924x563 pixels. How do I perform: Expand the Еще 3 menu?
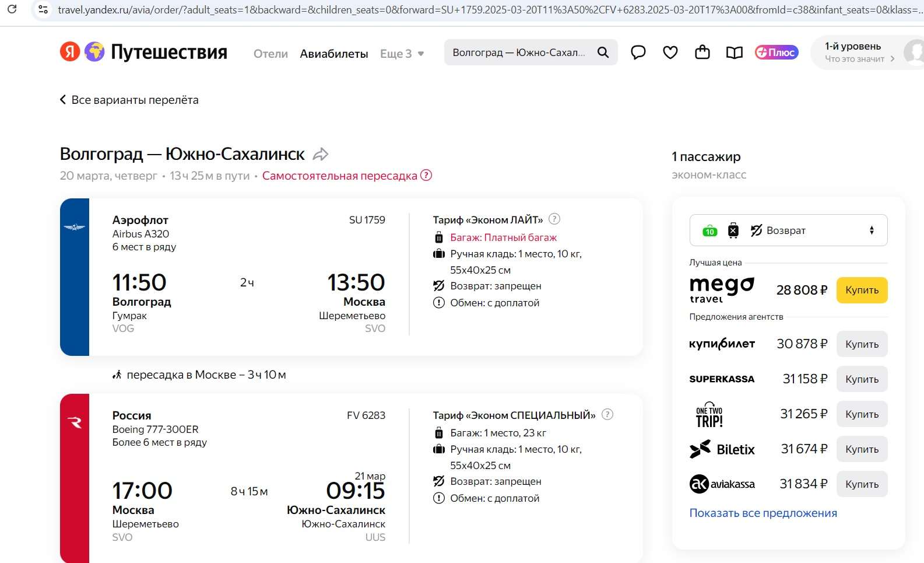pos(402,54)
